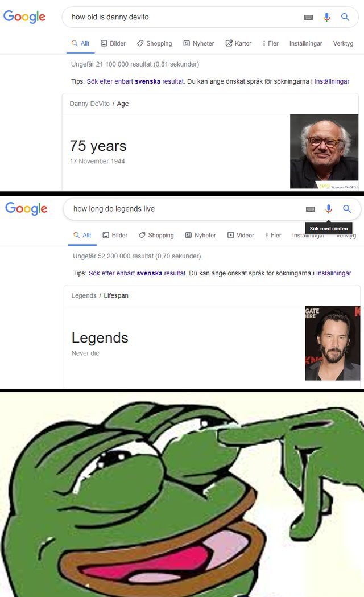
Task: Expand the Fler menu in legends results
Action: [x=273, y=235]
